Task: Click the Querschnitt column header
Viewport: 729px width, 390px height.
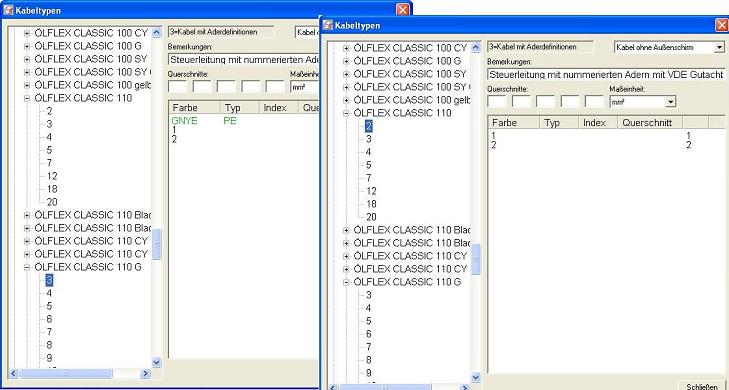Action: (x=650, y=123)
